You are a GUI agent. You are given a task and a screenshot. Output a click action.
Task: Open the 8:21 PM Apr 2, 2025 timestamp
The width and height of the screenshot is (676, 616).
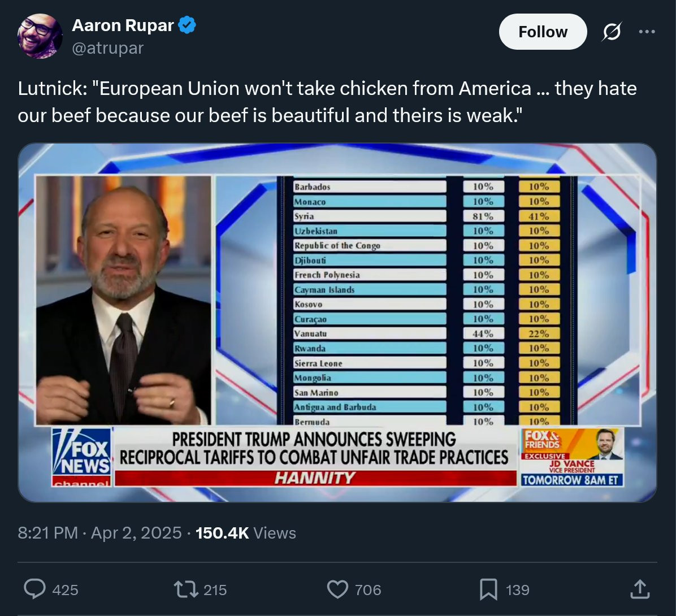pos(100,533)
